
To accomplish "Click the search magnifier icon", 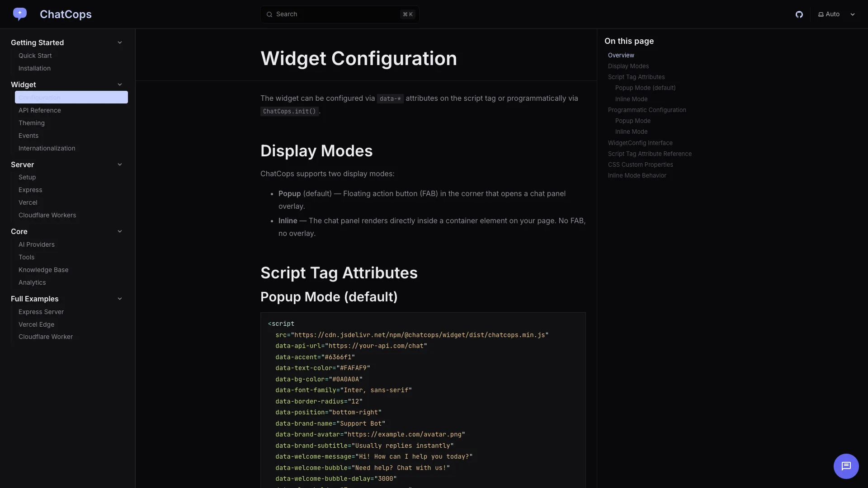I will 269,14.
